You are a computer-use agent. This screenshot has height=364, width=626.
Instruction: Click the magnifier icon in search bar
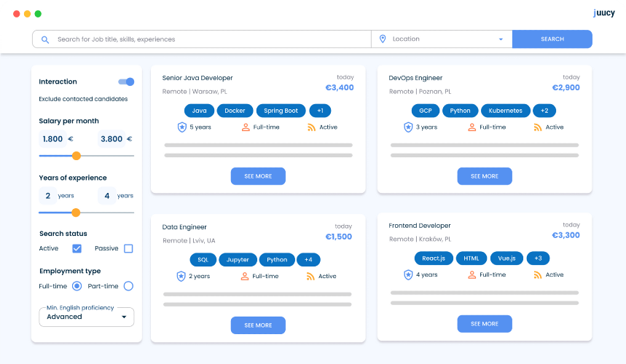click(45, 39)
